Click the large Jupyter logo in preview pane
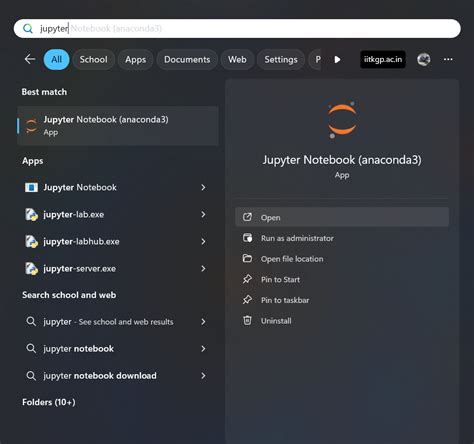This screenshot has height=444, width=474. click(342, 119)
